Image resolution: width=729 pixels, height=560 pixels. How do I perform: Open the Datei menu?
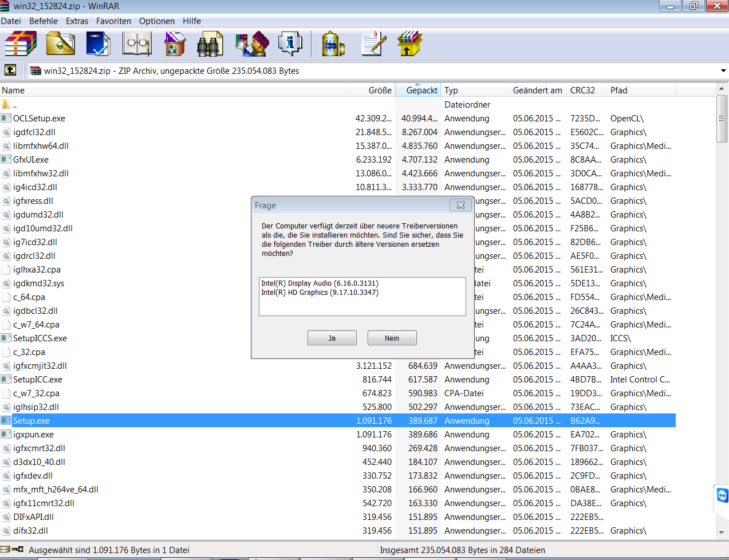(11, 21)
